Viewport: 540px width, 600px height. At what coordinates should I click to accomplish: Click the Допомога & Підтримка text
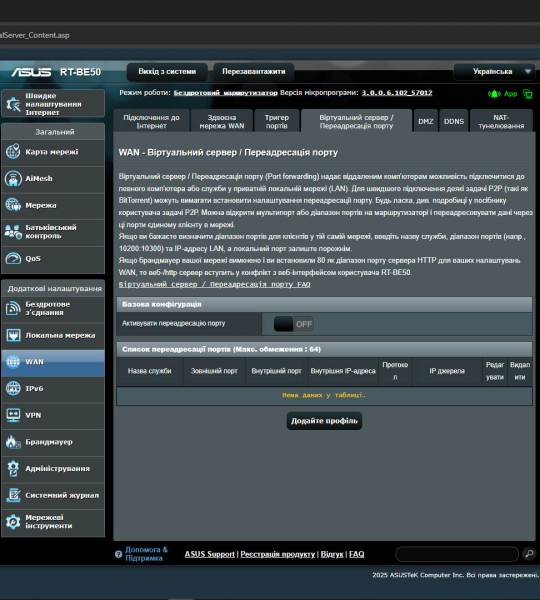click(x=146, y=554)
